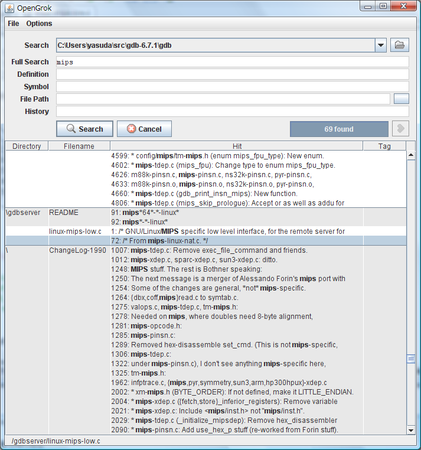421x450 pixels.
Task: Select hit line 1264 read.c to symtab.c
Action: (x=175, y=297)
